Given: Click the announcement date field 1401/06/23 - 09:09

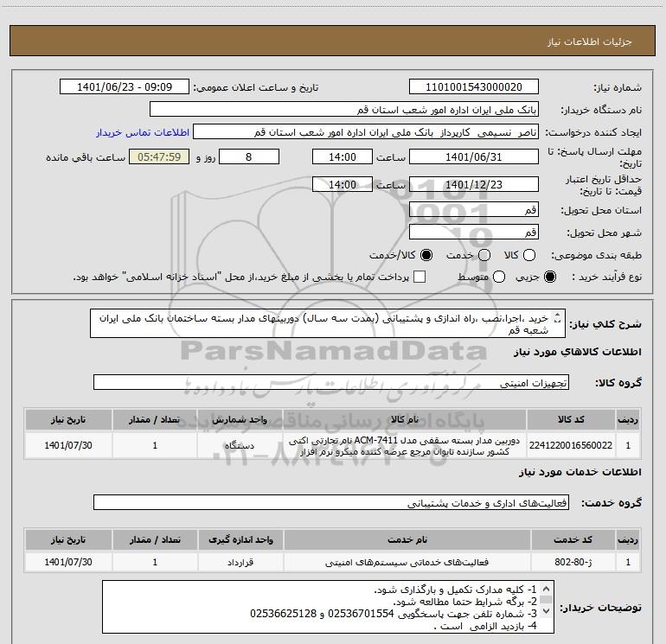Looking at the screenshot, I should (x=125, y=87).
